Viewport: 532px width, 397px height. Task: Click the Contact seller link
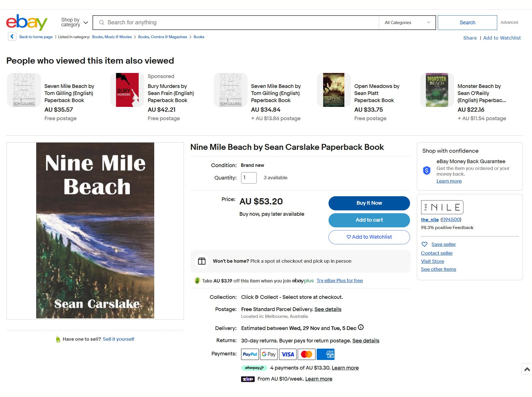click(437, 253)
